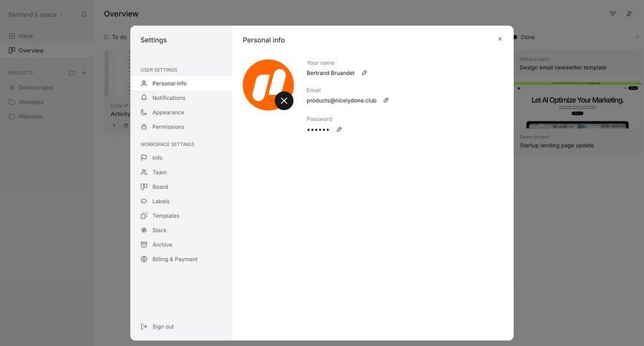Select the Webapps folder in the sidebar
The image size is (644, 346).
pyautogui.click(x=31, y=102)
